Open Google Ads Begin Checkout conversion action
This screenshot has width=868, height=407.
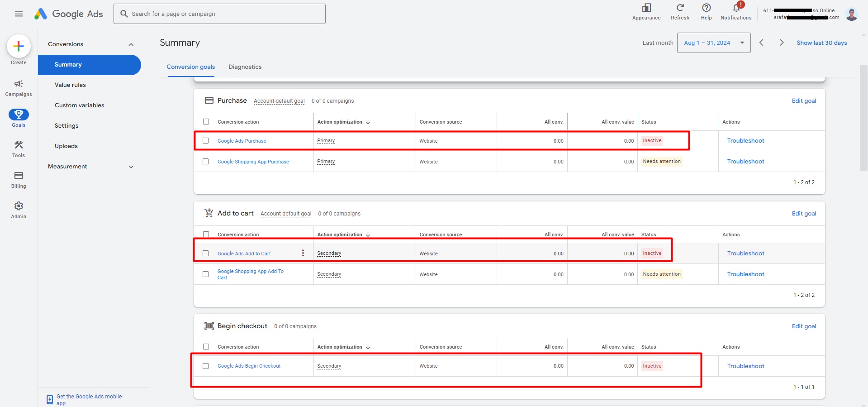(x=249, y=366)
